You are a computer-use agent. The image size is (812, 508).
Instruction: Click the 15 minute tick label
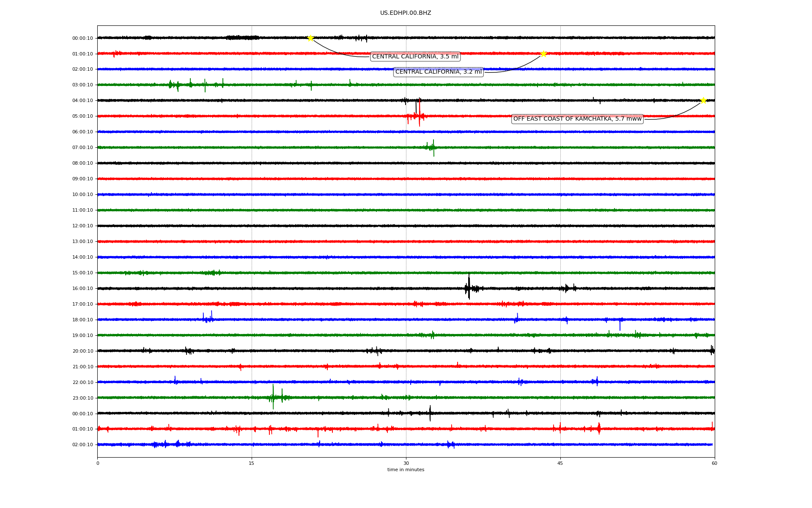coord(252,463)
